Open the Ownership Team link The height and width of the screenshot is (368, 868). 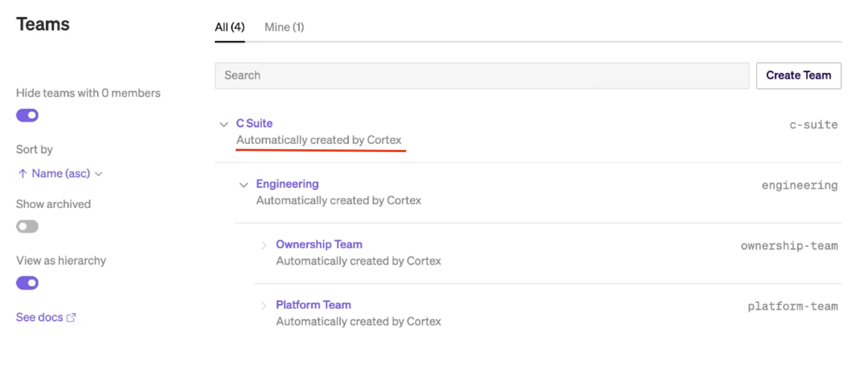click(x=319, y=244)
